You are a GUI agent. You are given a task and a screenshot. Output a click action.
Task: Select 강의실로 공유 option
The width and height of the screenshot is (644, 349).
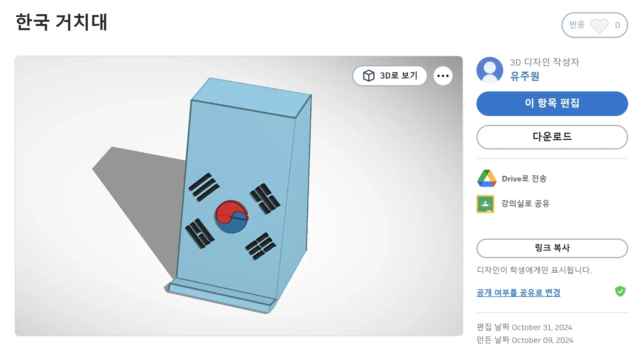(x=525, y=204)
